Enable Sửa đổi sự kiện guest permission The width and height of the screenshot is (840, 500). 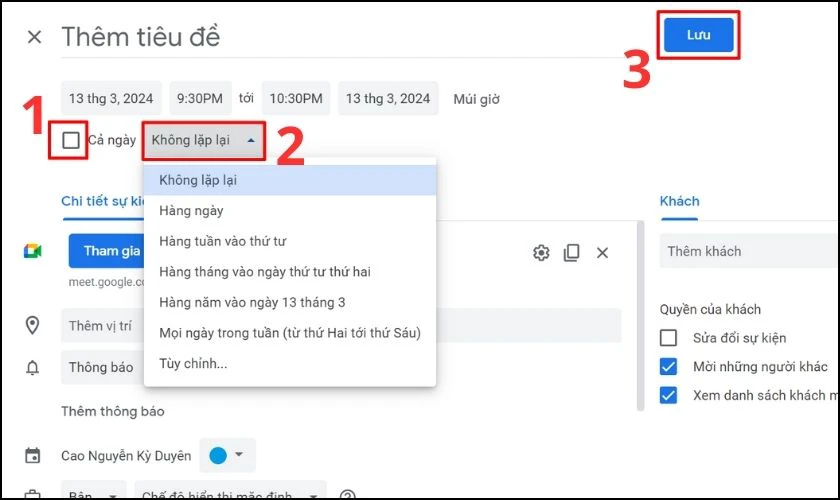[x=668, y=338]
